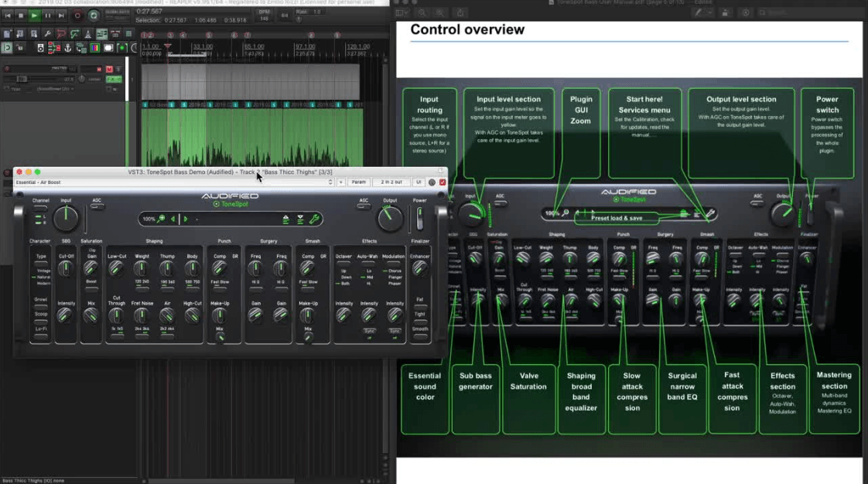Cycle the Octaver mode selector button

(343, 264)
